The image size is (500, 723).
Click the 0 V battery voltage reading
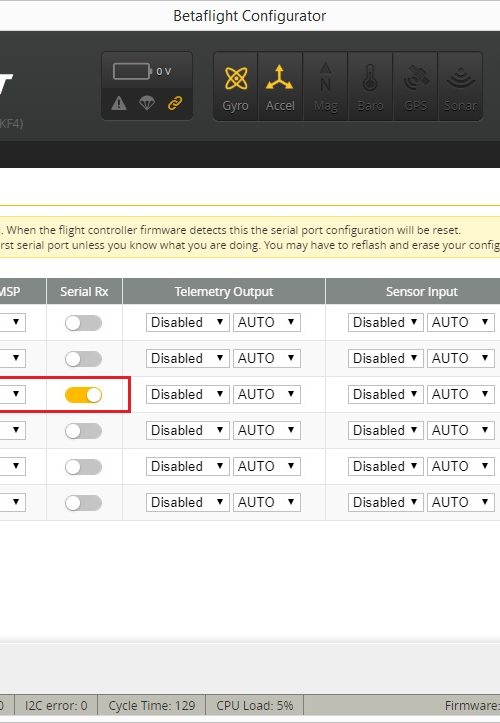click(164, 71)
